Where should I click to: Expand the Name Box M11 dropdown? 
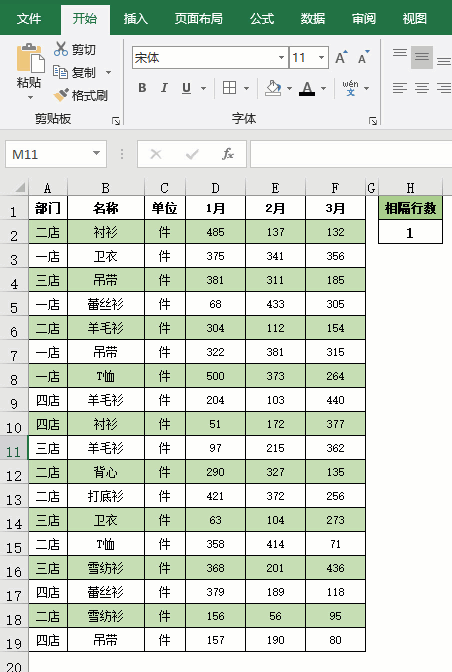click(96, 153)
